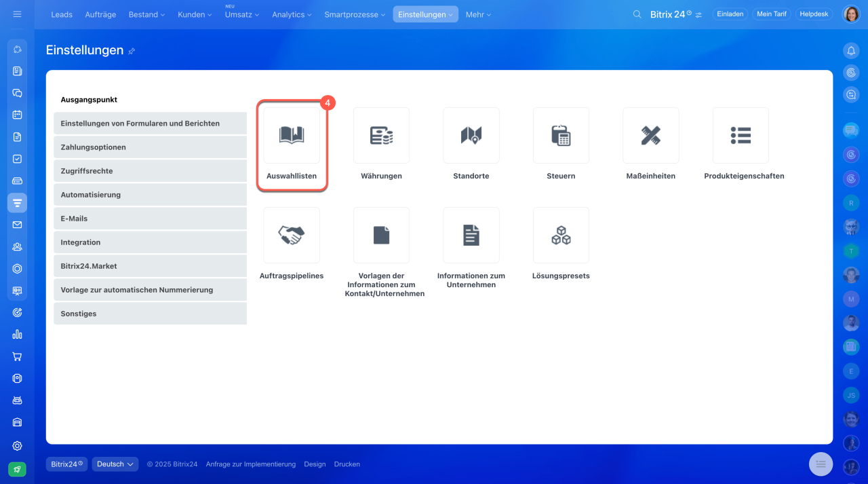This screenshot has width=868, height=484.
Task: Expand the Kunden dropdown menu
Action: (x=193, y=14)
